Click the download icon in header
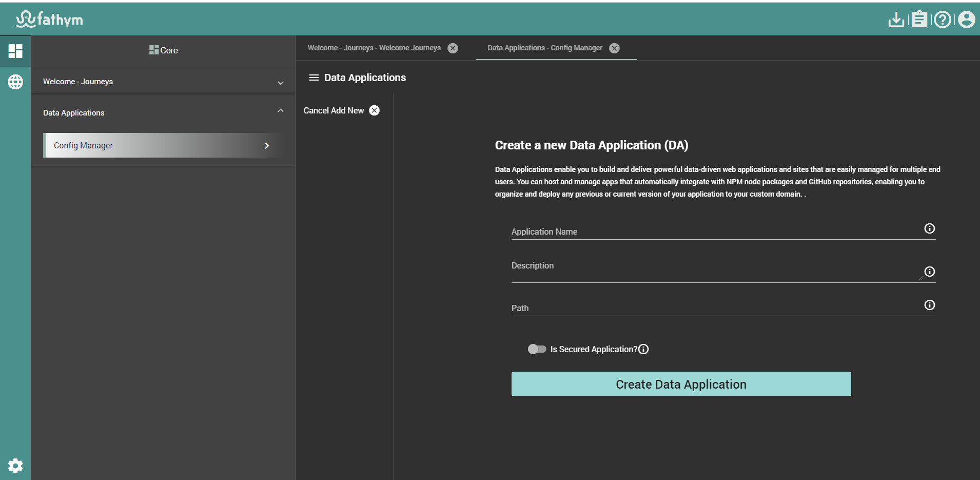The width and height of the screenshot is (980, 480). 896,20
